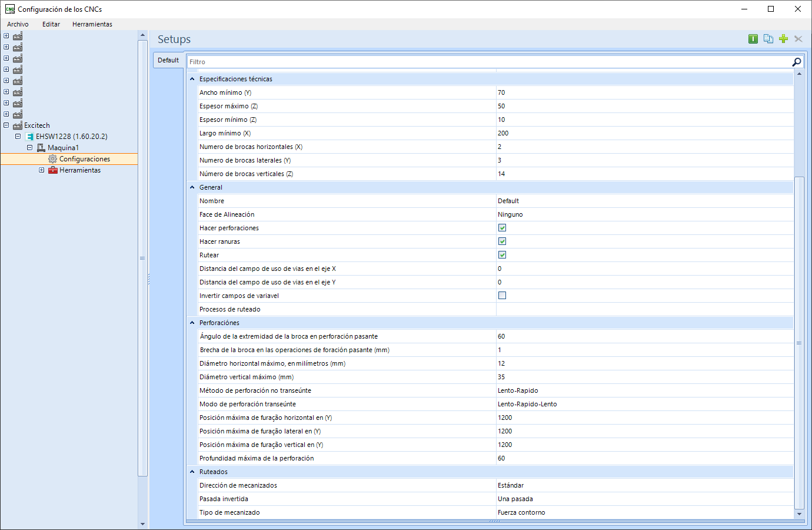The height and width of the screenshot is (530, 812).
Task: Expand the Herramientas tree node
Action: point(42,170)
